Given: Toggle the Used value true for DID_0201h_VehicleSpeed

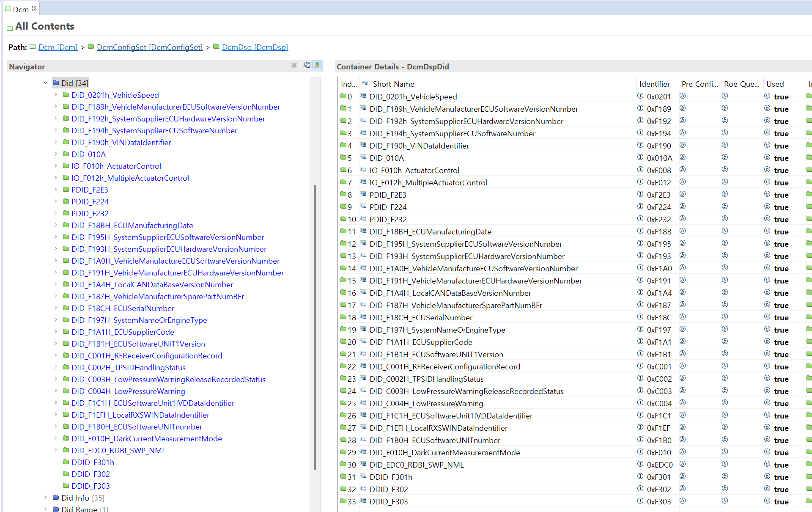Looking at the screenshot, I should (781, 97).
